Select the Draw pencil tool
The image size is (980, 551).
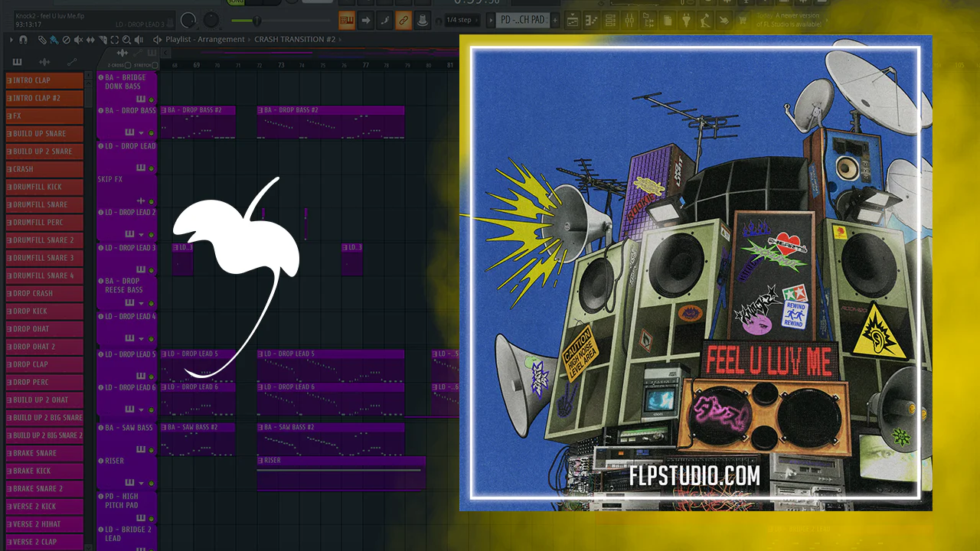tap(42, 39)
